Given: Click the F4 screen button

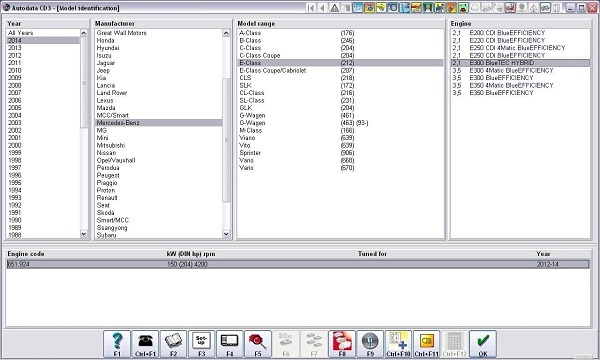Looking at the screenshot, I should point(230,344).
